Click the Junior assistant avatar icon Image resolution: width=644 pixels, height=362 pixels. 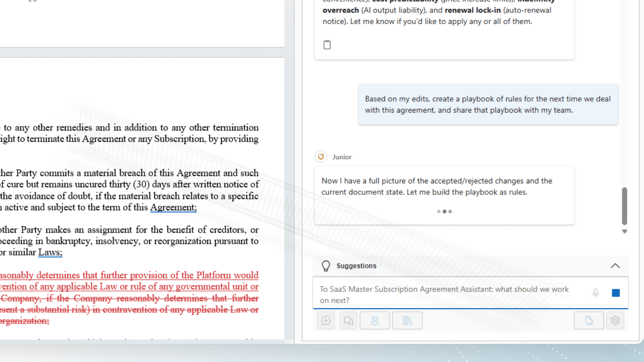pyautogui.click(x=321, y=157)
